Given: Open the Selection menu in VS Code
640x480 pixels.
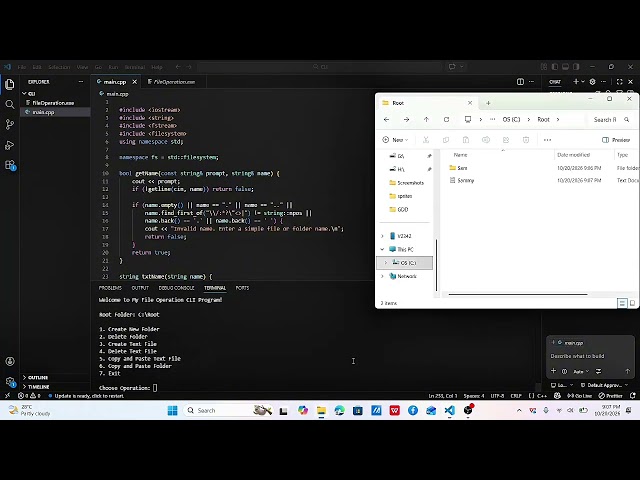Looking at the screenshot, I should pyautogui.click(x=59, y=67).
